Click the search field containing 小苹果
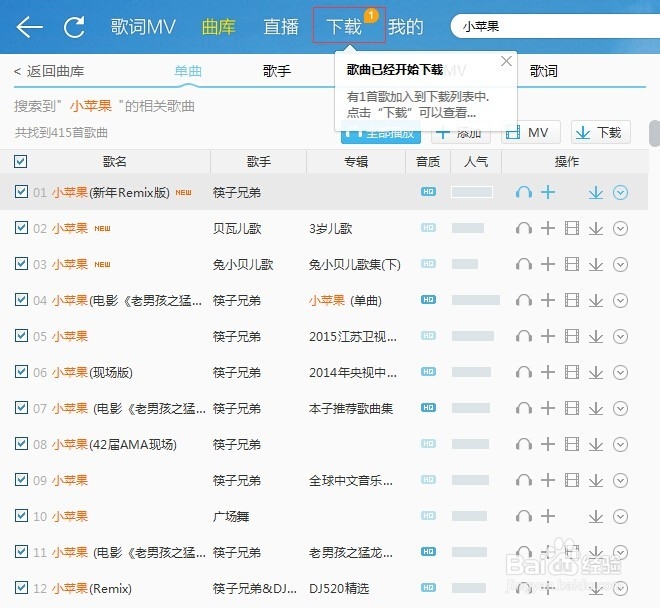Image resolution: width=660 pixels, height=608 pixels. [x=555, y=27]
